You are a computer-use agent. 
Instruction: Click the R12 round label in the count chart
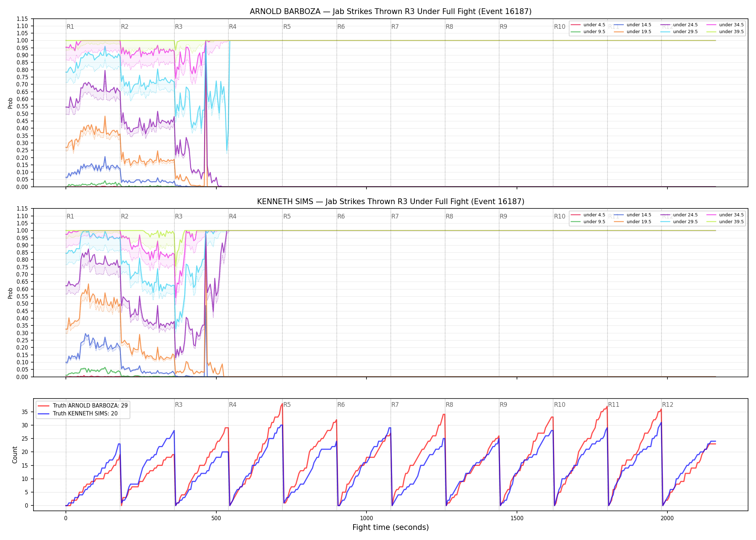click(667, 405)
